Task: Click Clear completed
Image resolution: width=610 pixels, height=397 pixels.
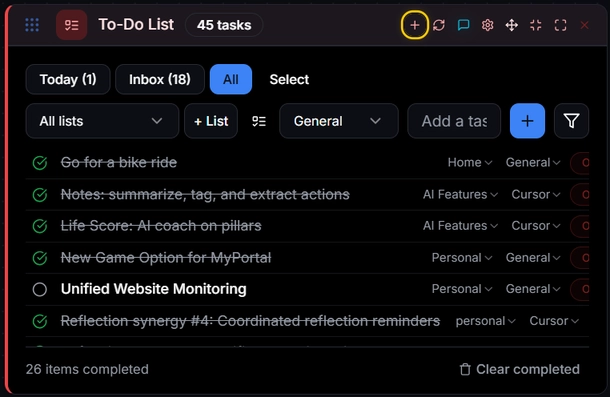Action: (x=520, y=369)
